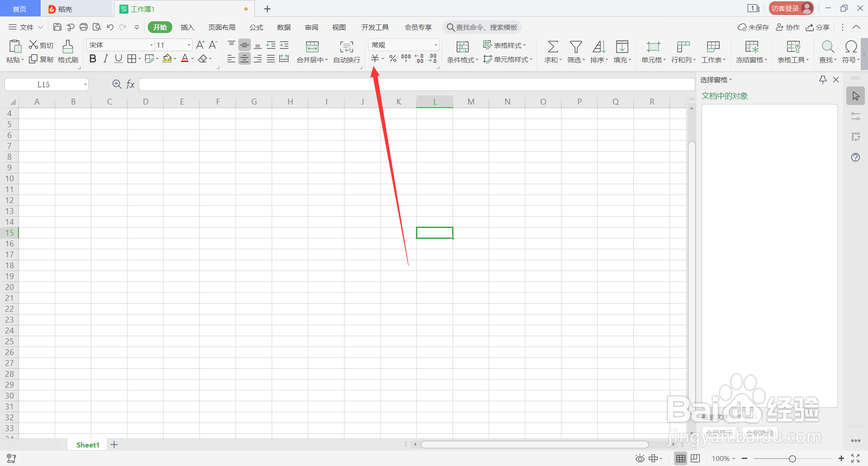
Task: Select the format painter tool 格式刷
Action: 67,51
